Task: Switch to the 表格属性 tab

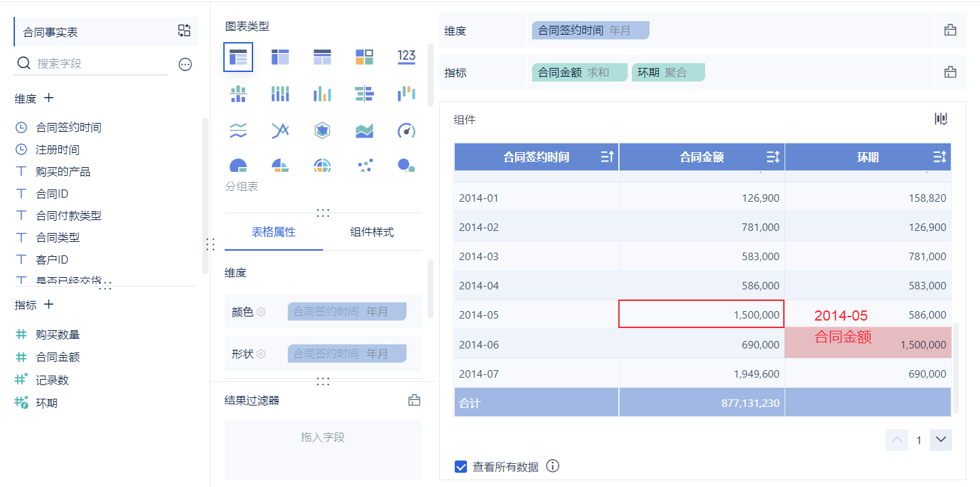Action: click(x=274, y=232)
